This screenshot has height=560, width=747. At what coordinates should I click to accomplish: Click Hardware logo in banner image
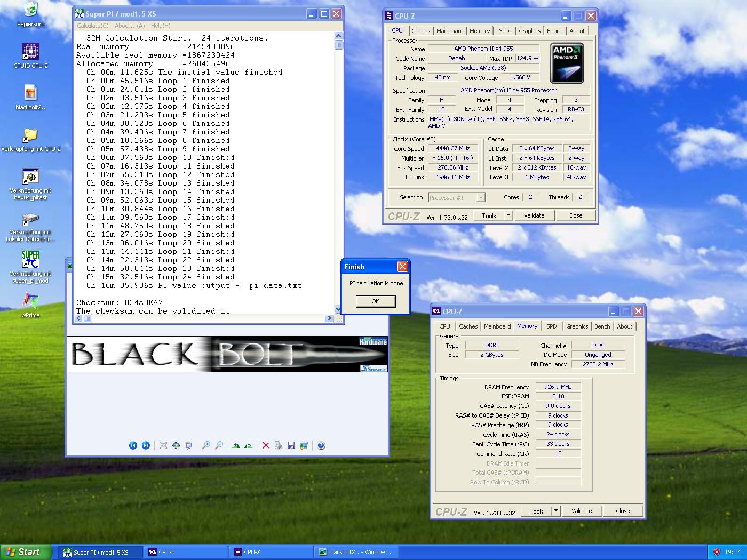point(373,342)
